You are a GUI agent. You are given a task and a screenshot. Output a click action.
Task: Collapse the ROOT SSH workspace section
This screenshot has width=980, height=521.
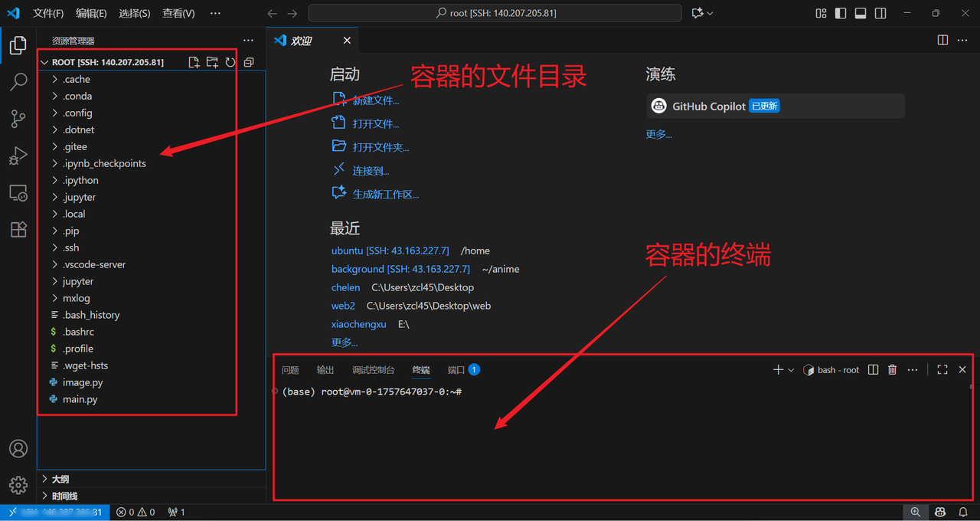107,62
